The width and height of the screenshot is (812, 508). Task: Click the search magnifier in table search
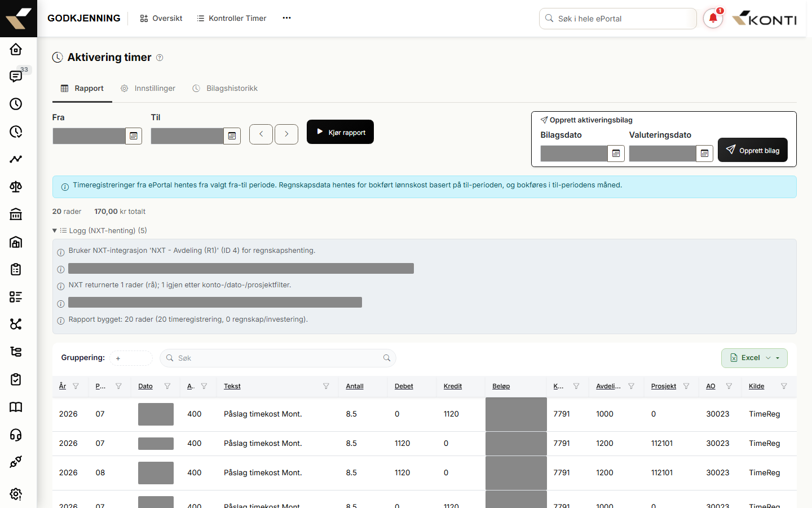tap(387, 358)
